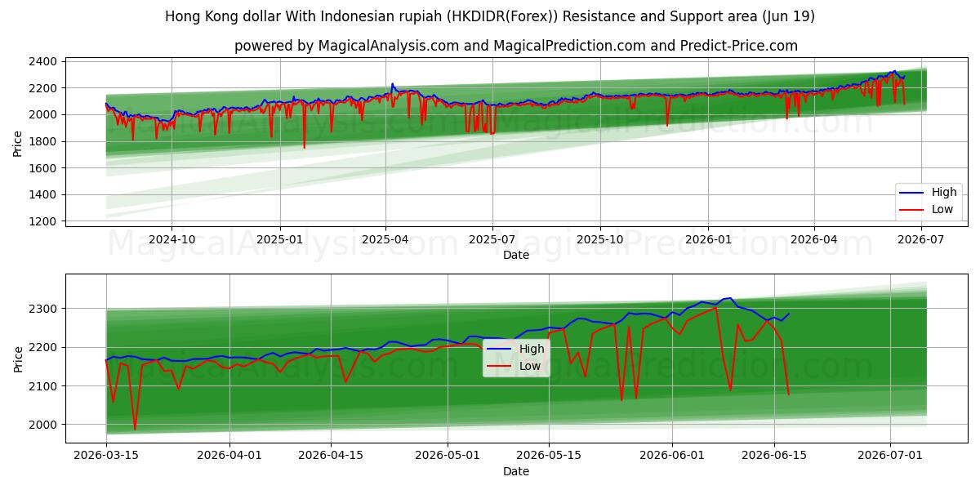Click the 2026-05-15 date tick label
Screen dimensions: 980x490
coord(549,456)
